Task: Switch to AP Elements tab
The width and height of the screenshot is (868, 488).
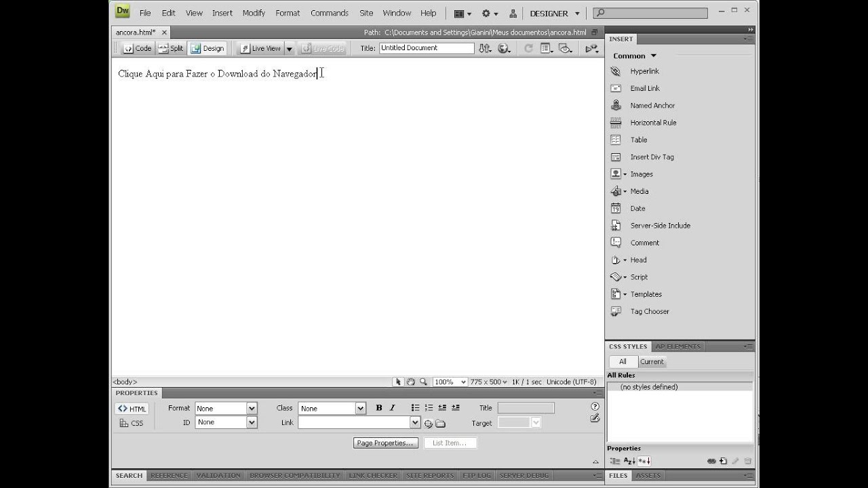Action: 677,346
